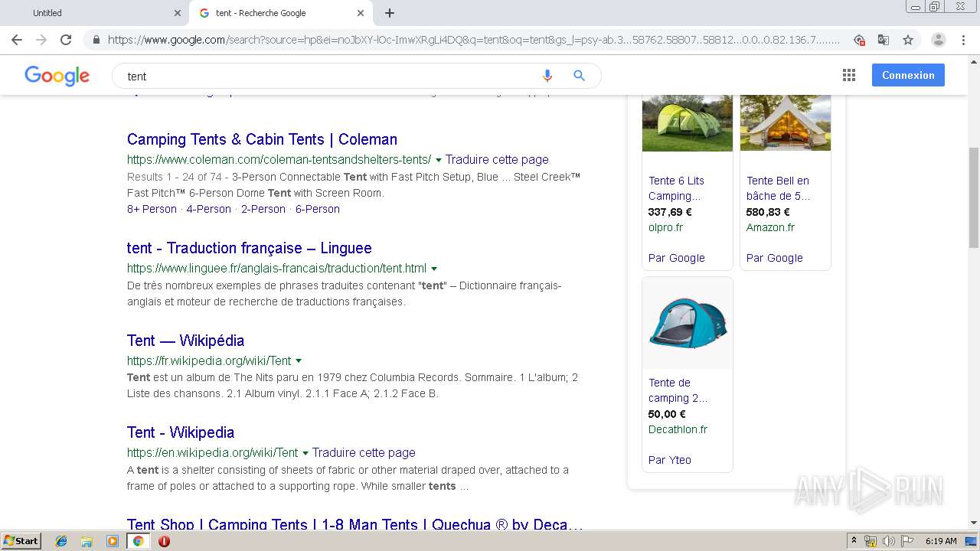This screenshot has height=551, width=980.
Task: Open Tent Shop Quechua Decathlon result
Action: click(355, 525)
